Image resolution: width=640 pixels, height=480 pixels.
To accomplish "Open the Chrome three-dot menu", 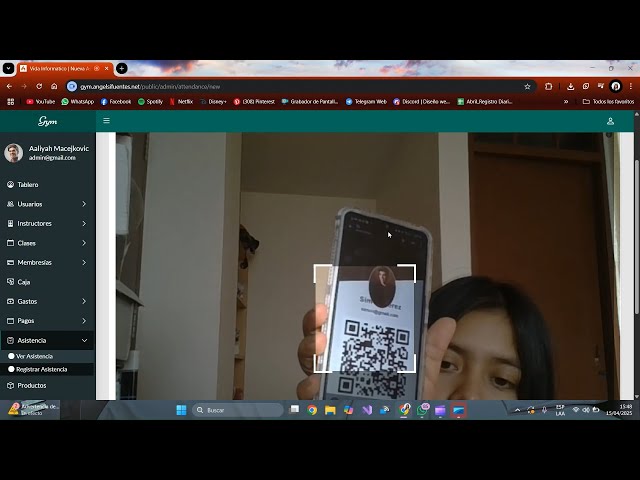I will pos(631,87).
